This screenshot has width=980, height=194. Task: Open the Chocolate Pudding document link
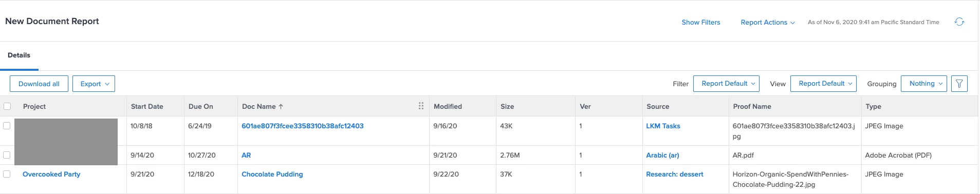(x=272, y=174)
